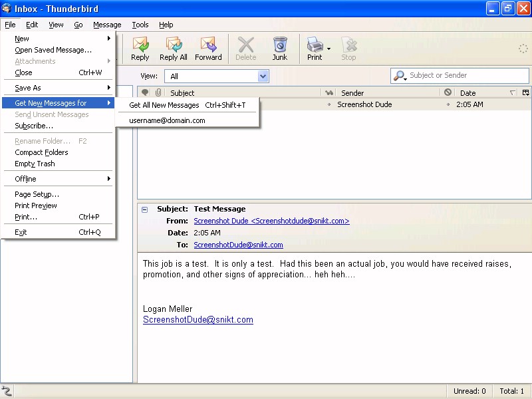Click the Total: 1 status bar entry
This screenshot has width=532, height=399.
(x=511, y=391)
